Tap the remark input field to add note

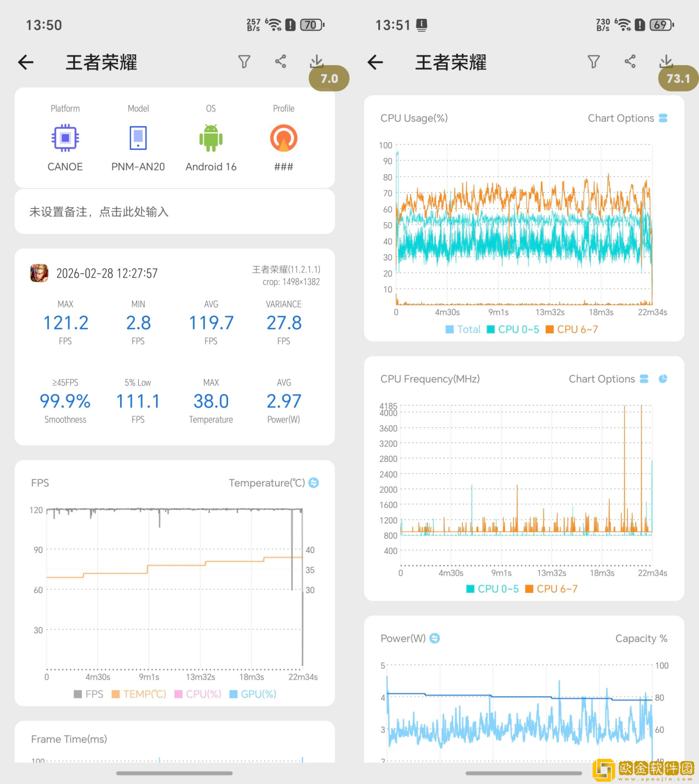[x=174, y=212]
